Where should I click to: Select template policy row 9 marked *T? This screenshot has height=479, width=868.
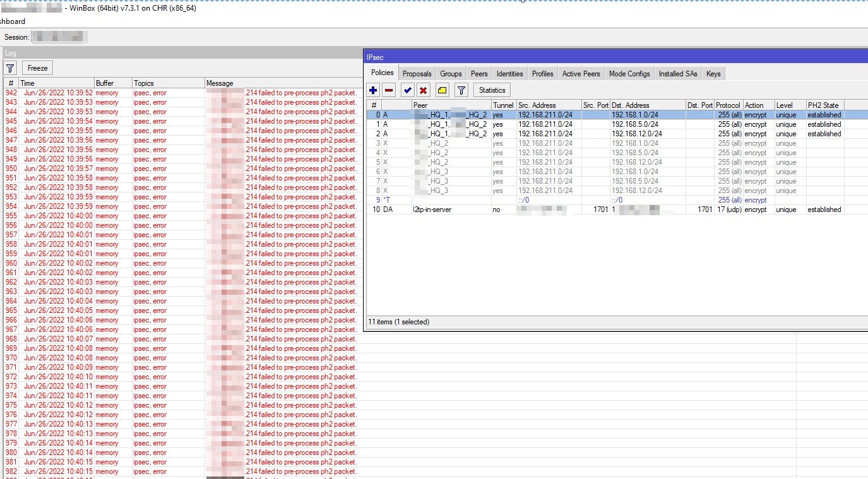click(617, 200)
